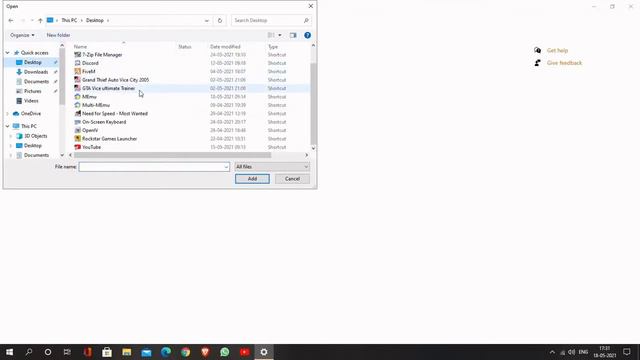Screen dimensions: 640x360
Task: Open Windows Start menu
Action: click(x=9, y=352)
